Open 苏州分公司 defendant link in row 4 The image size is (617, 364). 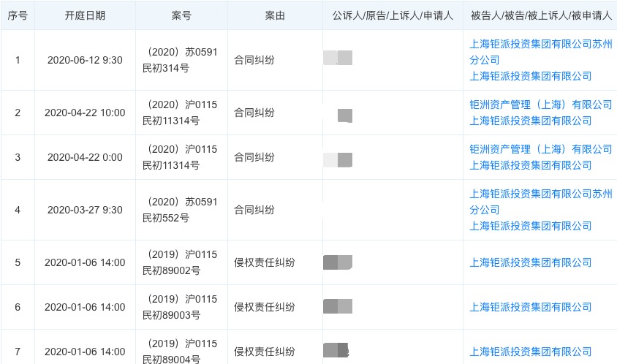[x=540, y=194]
